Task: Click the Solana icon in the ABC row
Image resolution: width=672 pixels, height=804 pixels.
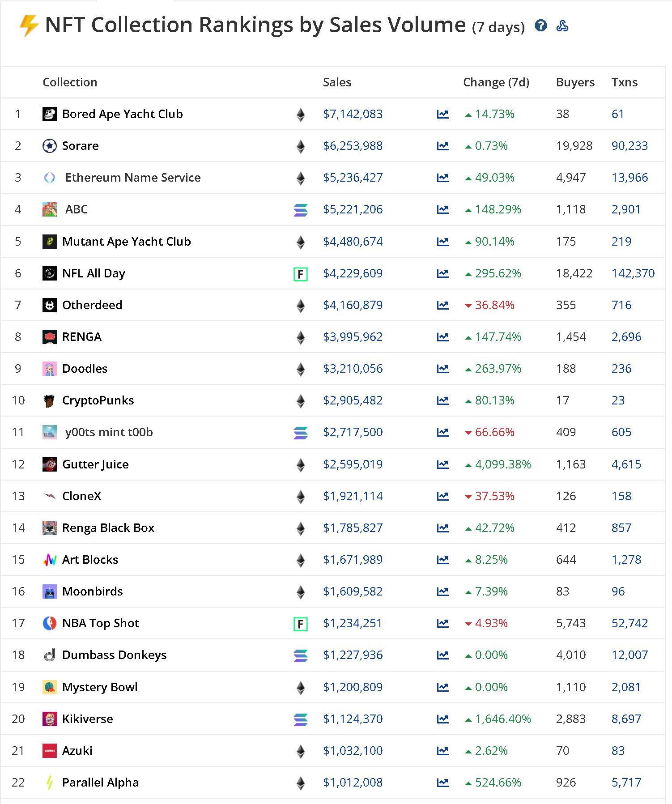Action: pyautogui.click(x=300, y=210)
